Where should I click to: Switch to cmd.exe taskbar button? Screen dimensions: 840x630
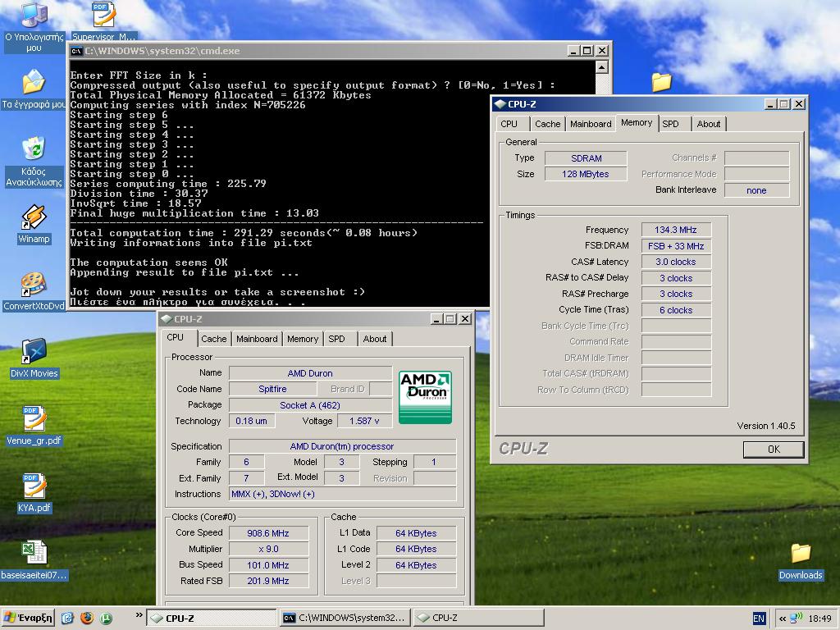point(345,619)
